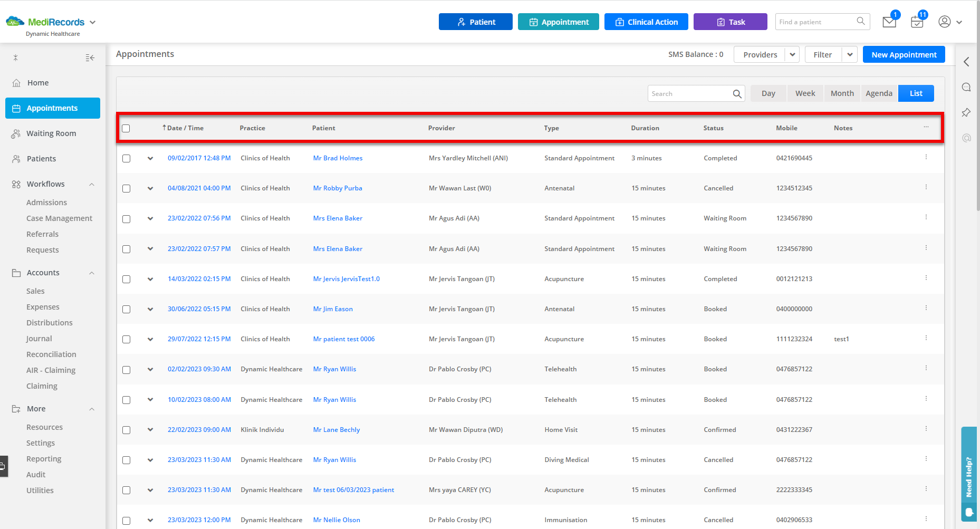Image resolution: width=980 pixels, height=529 pixels.
Task: Click the New Appointment button
Action: (904, 54)
